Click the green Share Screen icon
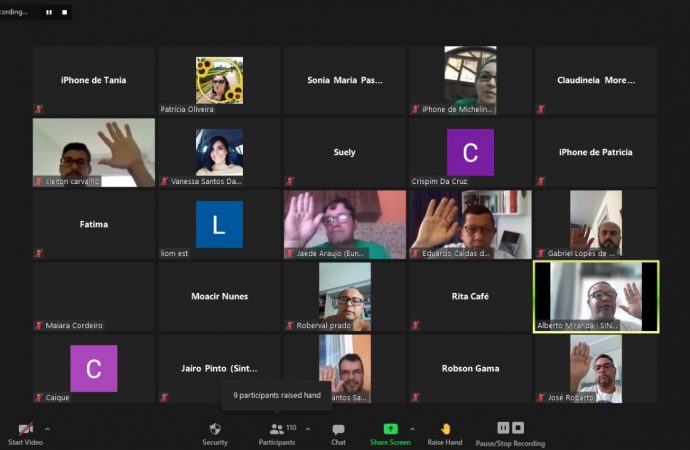The image size is (690, 450). tap(390, 428)
